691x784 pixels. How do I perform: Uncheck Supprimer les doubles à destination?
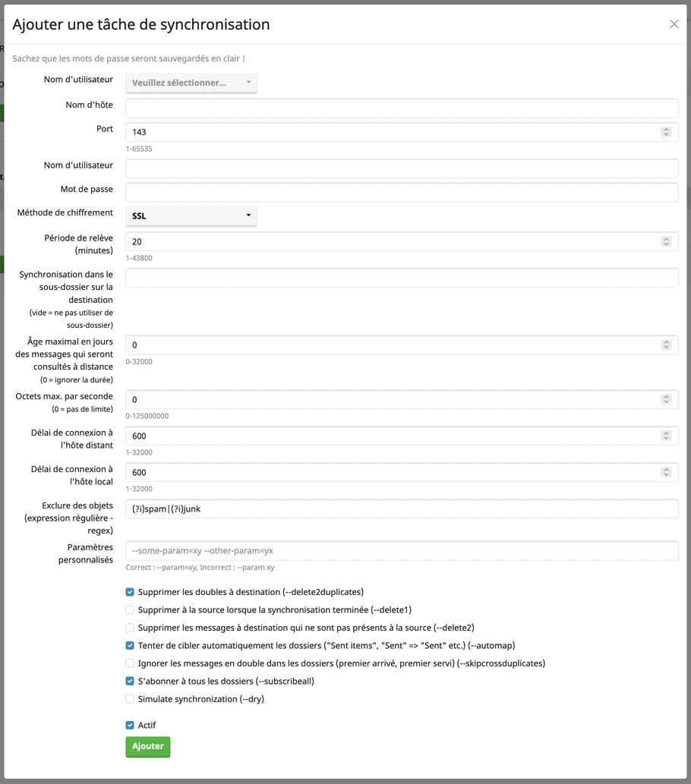130,592
